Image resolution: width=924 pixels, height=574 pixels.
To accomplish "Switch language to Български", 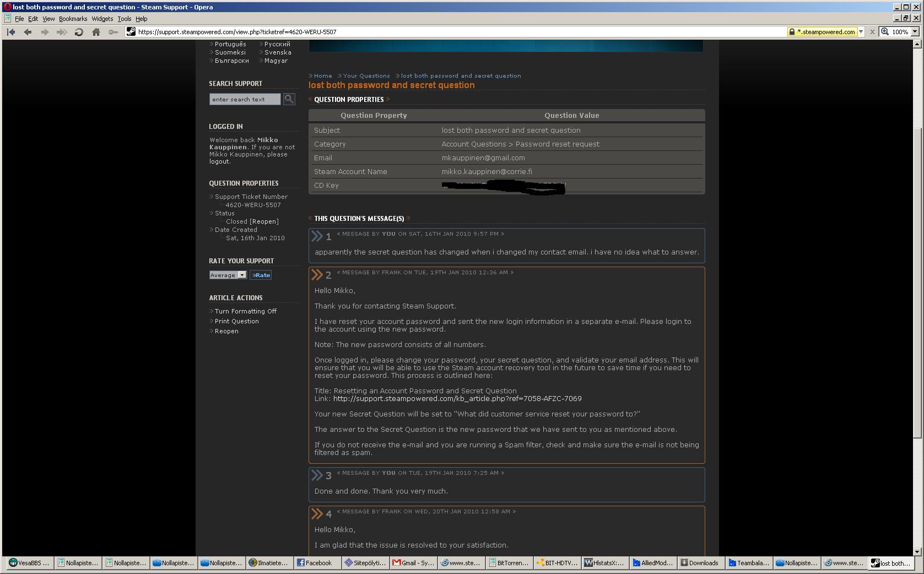I will [232, 61].
